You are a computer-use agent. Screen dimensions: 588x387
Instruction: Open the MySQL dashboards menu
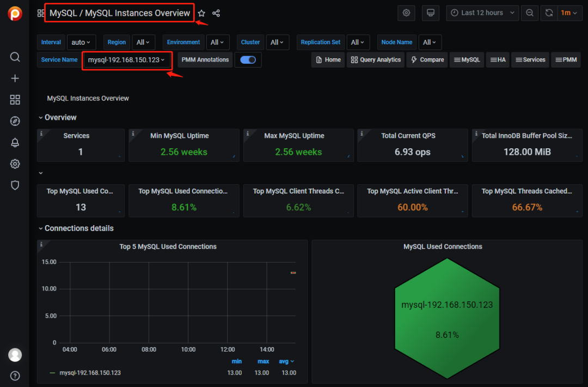point(467,59)
